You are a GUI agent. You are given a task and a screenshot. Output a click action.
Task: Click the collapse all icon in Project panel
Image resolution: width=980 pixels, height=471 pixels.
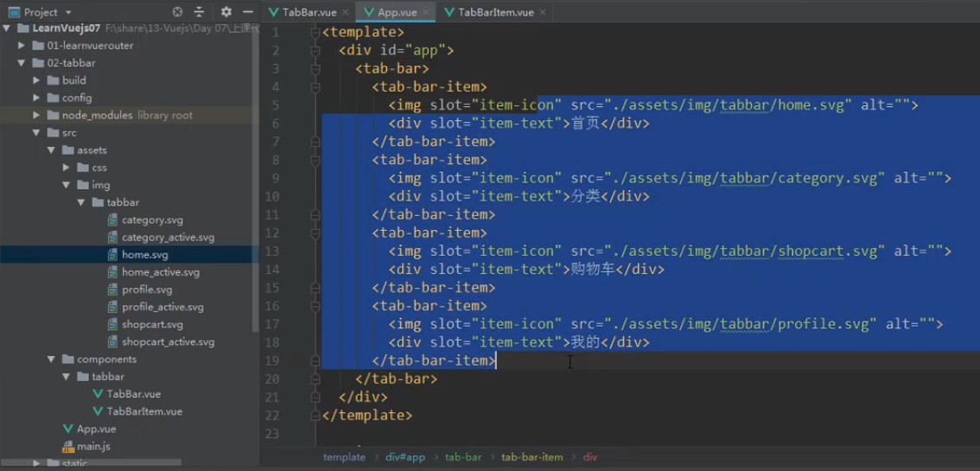point(200,12)
